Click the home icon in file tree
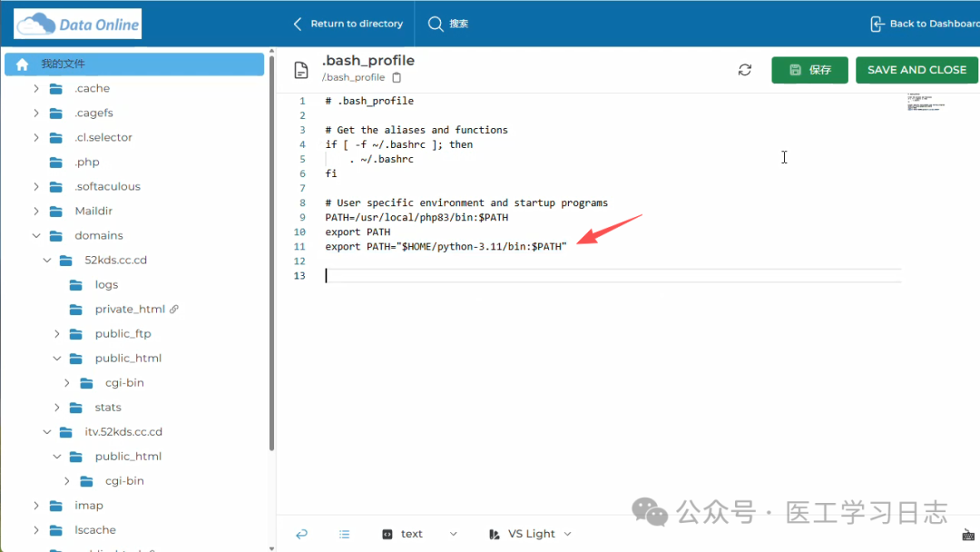980x552 pixels. click(23, 64)
